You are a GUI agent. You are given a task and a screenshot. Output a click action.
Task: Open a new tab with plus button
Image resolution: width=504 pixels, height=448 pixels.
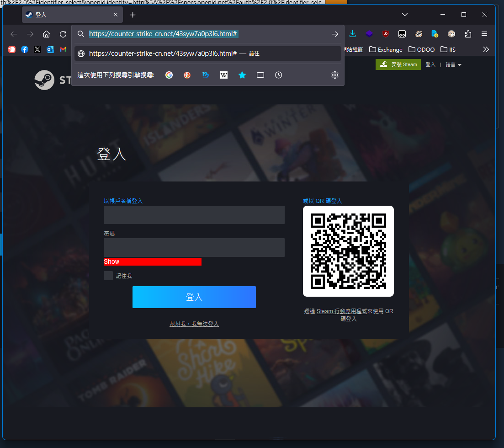133,15
